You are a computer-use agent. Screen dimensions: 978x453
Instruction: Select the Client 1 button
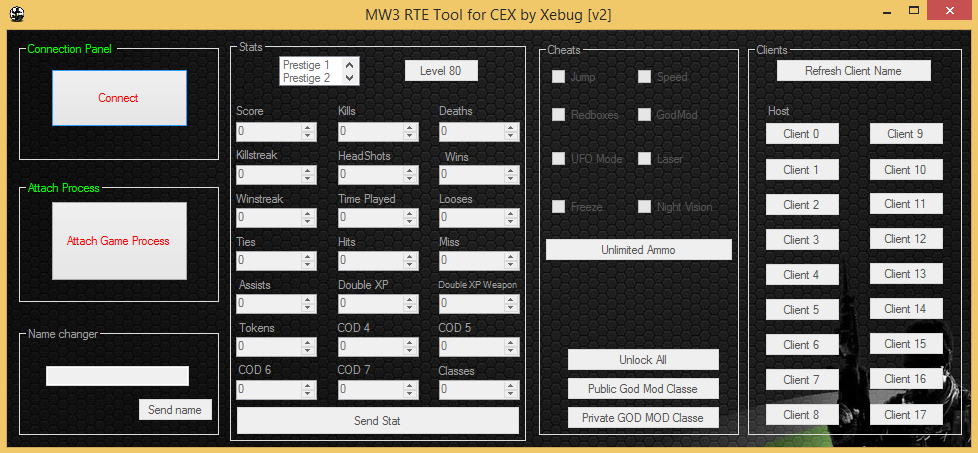[801, 170]
